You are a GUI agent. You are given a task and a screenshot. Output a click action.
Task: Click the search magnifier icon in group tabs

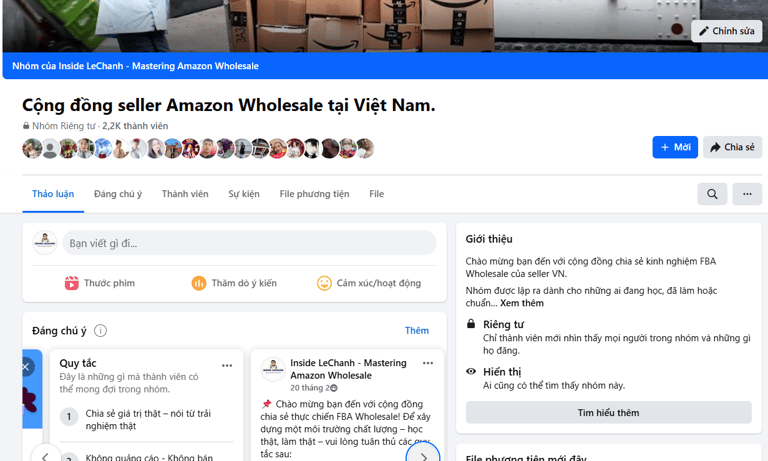coord(712,194)
